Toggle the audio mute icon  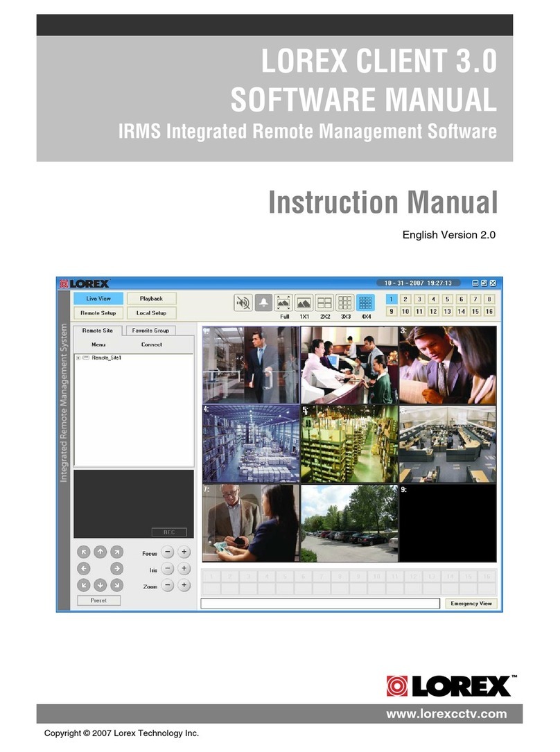(243, 303)
